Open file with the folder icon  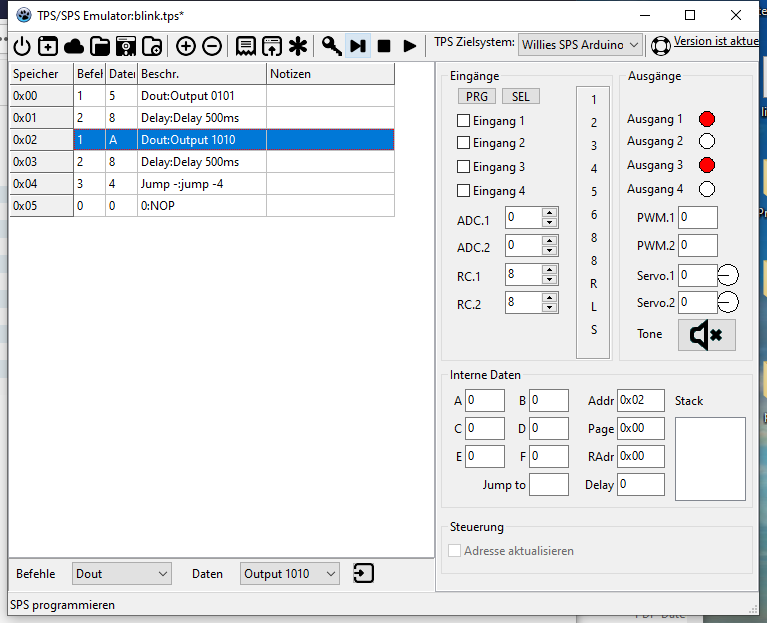pos(100,46)
